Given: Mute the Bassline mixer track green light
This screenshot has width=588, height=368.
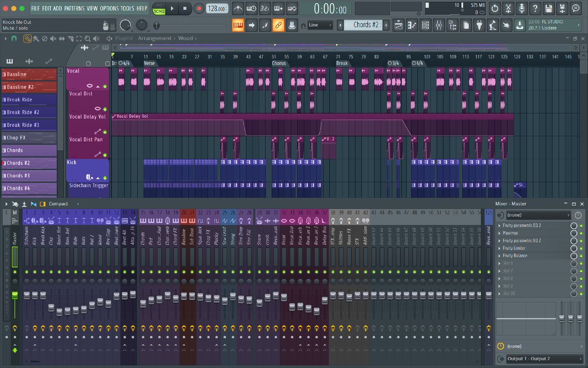Looking at the screenshot, I should pyautogui.click(x=184, y=271).
